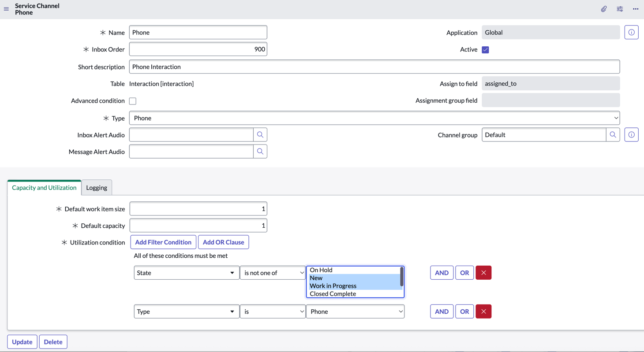Open the attachments paperclip icon

point(604,9)
